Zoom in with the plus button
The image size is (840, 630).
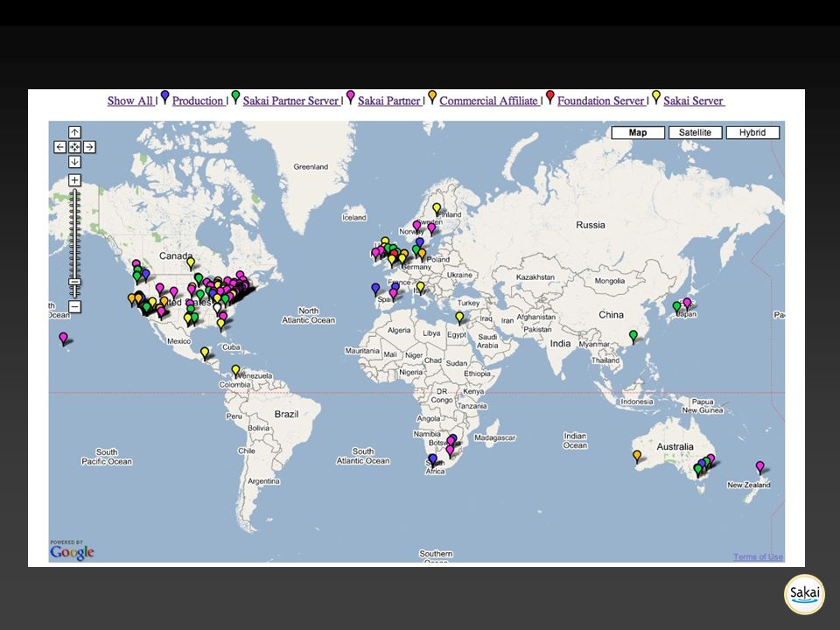pos(74,180)
